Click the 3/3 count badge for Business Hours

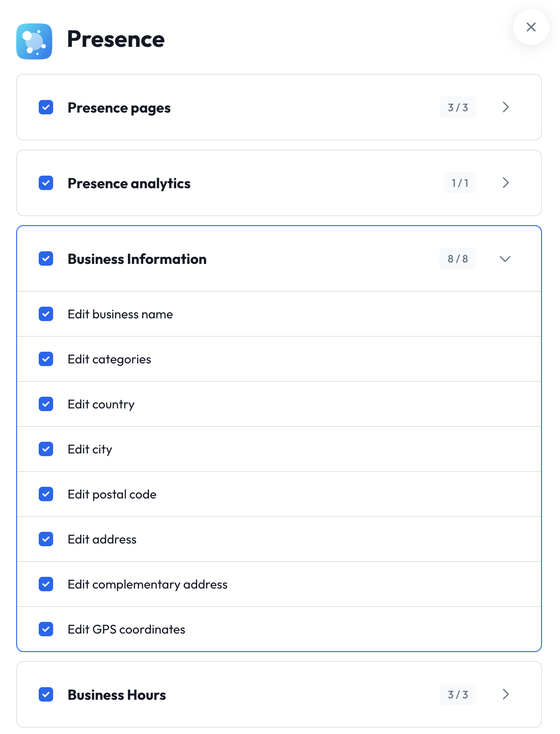458,694
